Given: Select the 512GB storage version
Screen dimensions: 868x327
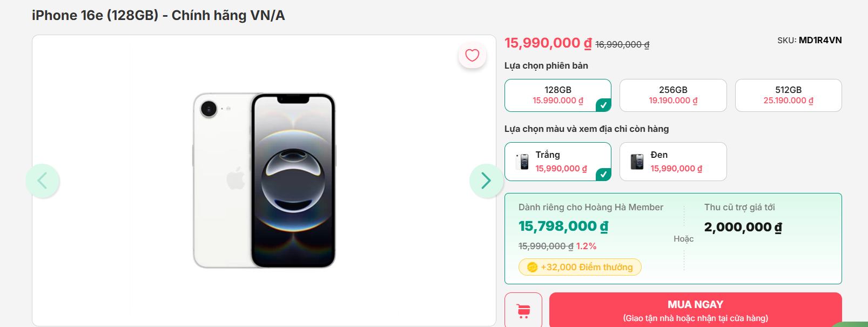Looking at the screenshot, I should coord(788,95).
